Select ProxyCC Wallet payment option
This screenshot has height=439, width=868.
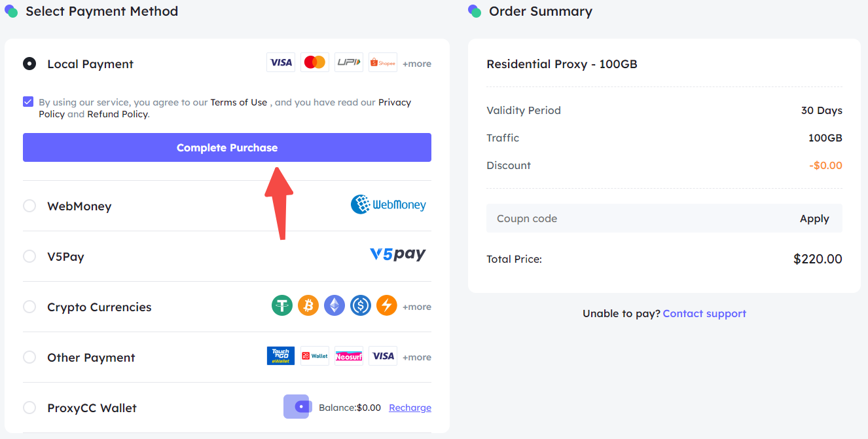point(29,408)
